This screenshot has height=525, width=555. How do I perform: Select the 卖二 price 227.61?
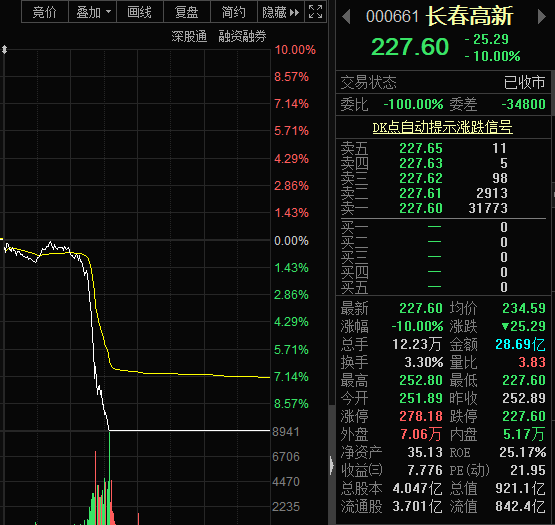point(421,193)
